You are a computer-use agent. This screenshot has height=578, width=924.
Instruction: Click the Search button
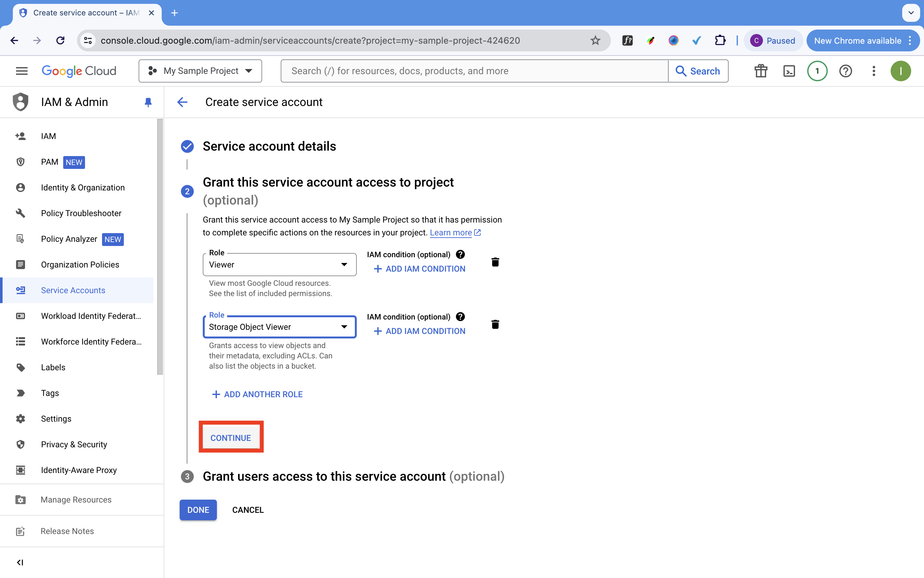[x=698, y=71]
